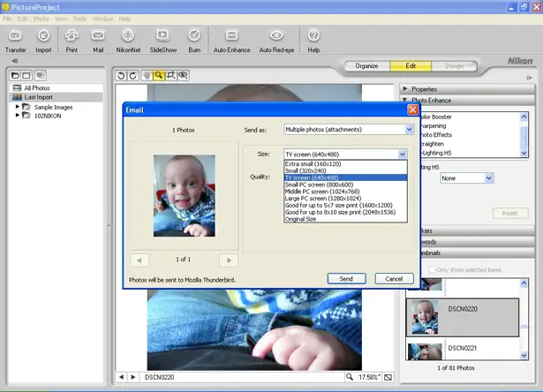Screen dimensions: 543x392
Task: Close the Email dialog with X
Action: 413,110
